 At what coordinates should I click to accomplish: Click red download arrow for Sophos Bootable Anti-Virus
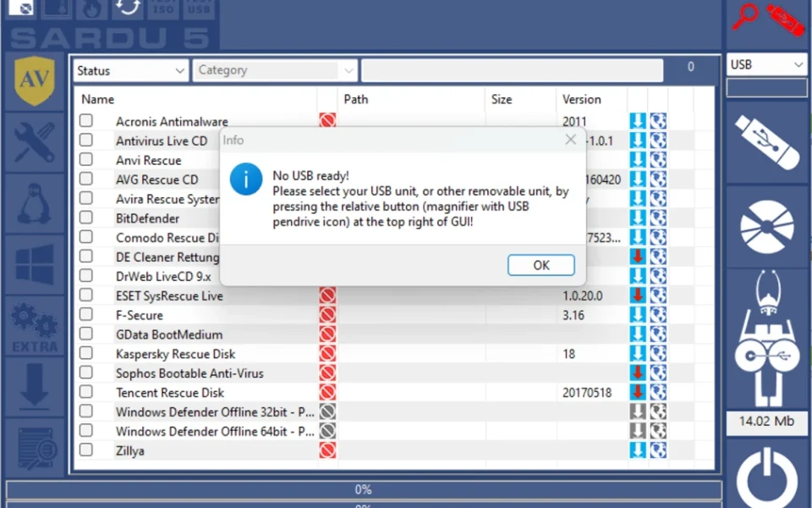tap(638, 373)
